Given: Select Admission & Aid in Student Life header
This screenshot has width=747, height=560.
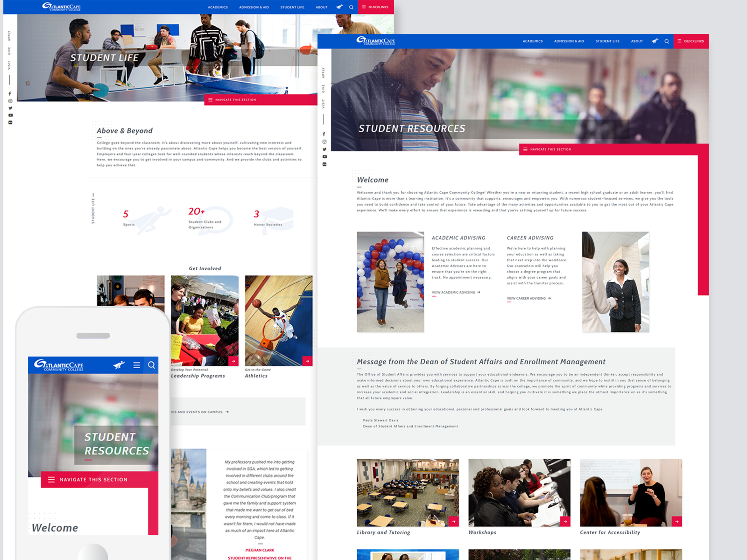Looking at the screenshot, I should click(x=254, y=7).
